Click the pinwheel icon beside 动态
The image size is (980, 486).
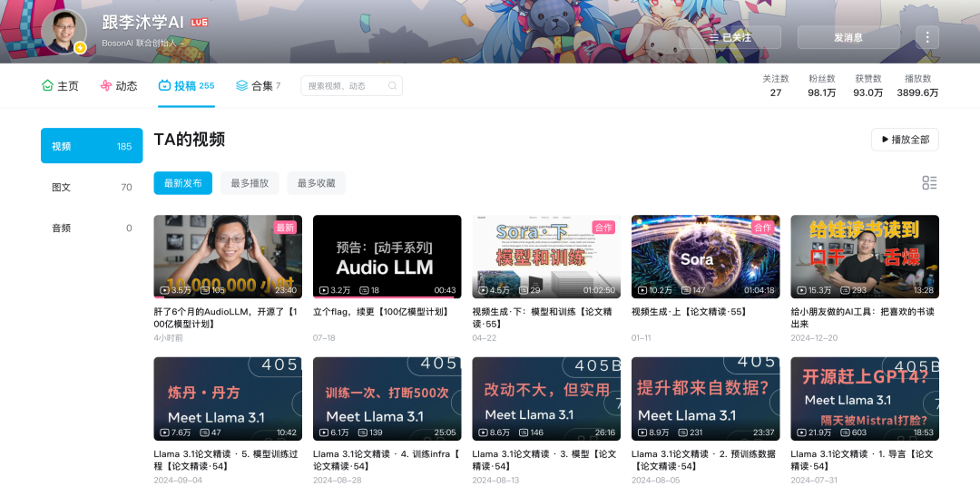pos(106,85)
